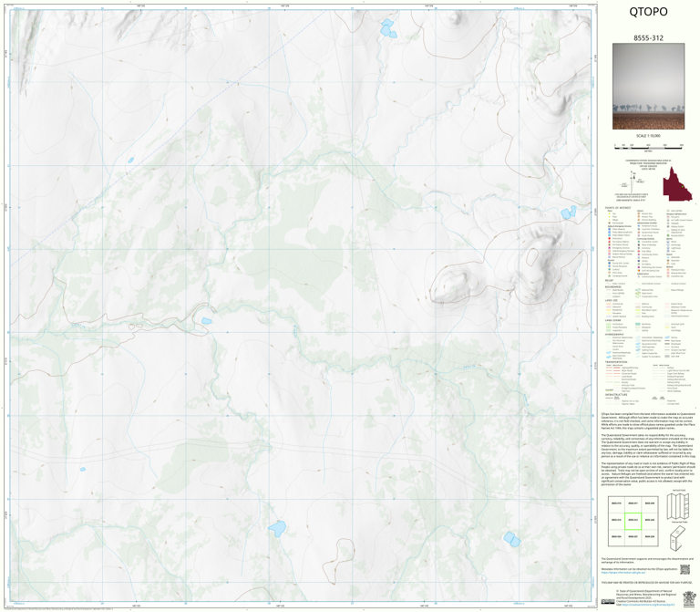Open the misty farmland cover photo
This screenshot has height=612, width=700.
[x=648, y=87]
